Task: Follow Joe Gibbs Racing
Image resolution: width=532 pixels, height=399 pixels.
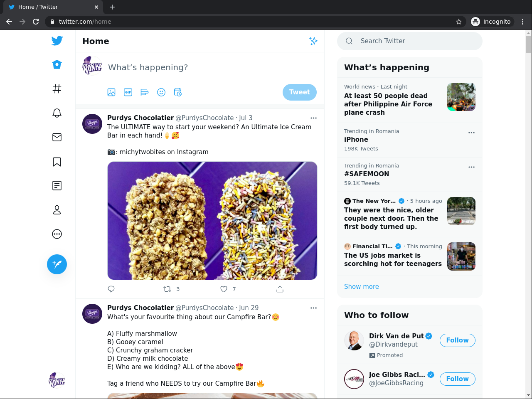Action: point(458,379)
